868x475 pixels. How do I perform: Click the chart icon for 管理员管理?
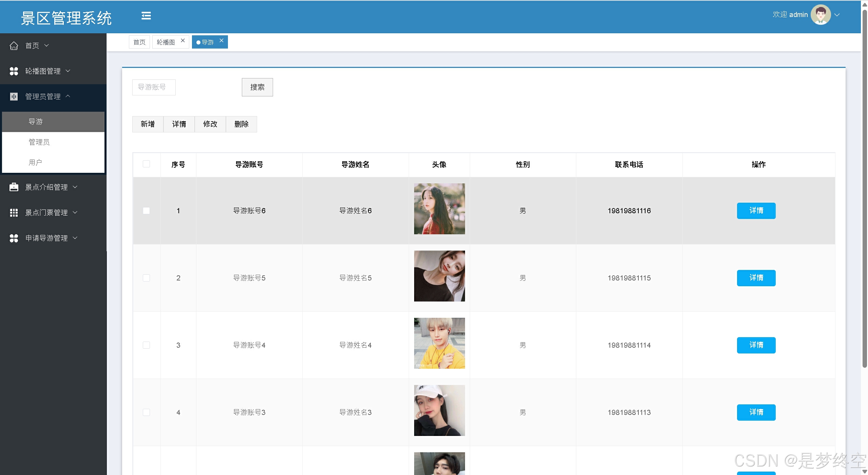pos(14,96)
